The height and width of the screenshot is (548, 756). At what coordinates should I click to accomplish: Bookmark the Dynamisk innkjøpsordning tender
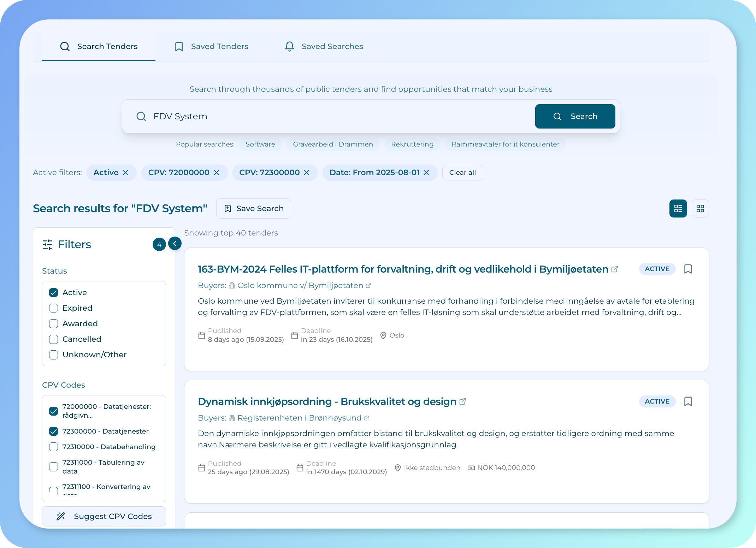click(x=688, y=401)
